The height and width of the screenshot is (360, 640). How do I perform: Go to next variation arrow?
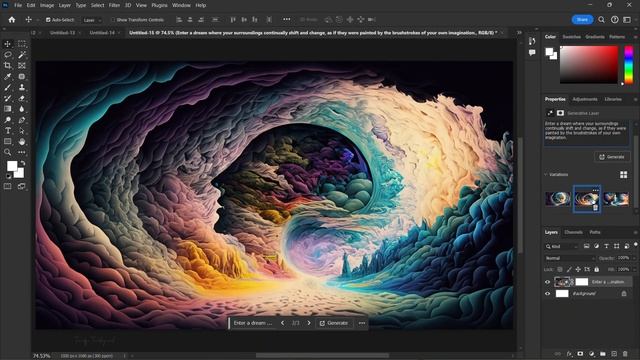click(309, 323)
